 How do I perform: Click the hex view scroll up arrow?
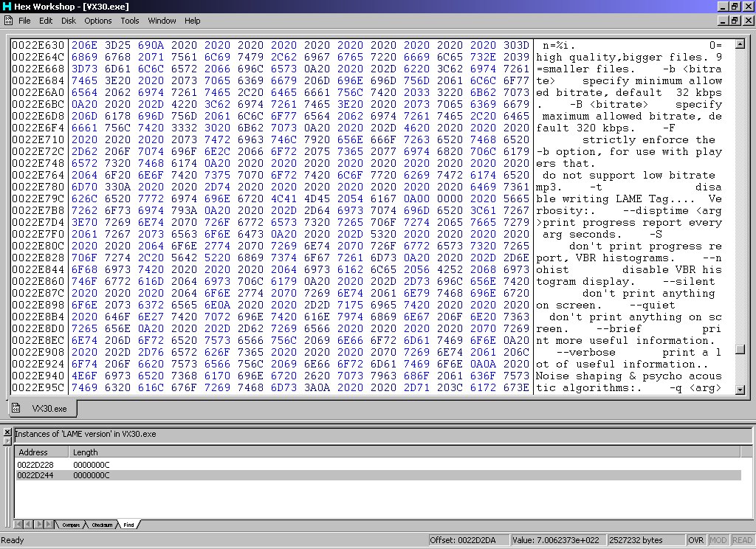click(740, 44)
